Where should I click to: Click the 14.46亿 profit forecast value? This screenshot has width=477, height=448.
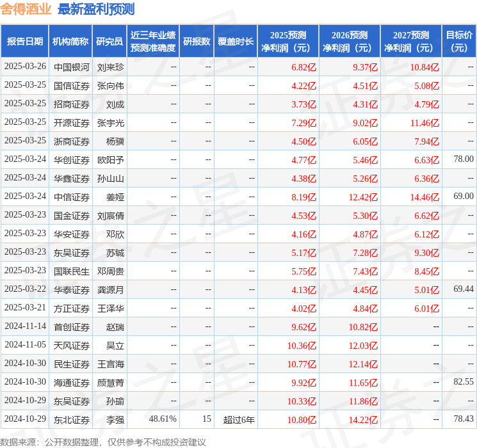tap(424, 196)
